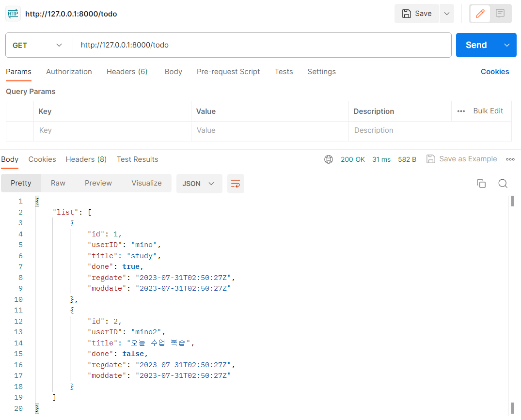
Task: Click the request URL input field
Action: tap(262, 45)
